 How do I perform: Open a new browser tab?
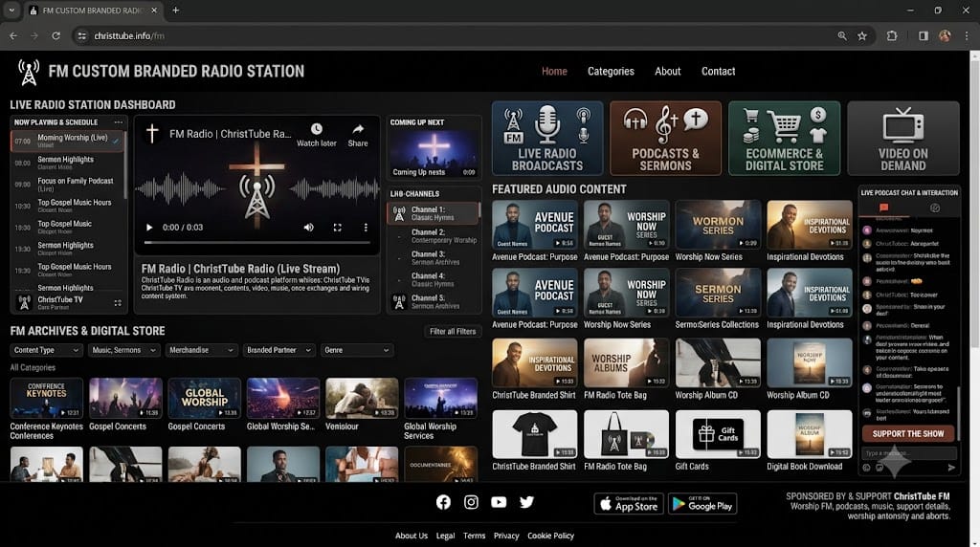pyautogui.click(x=176, y=10)
